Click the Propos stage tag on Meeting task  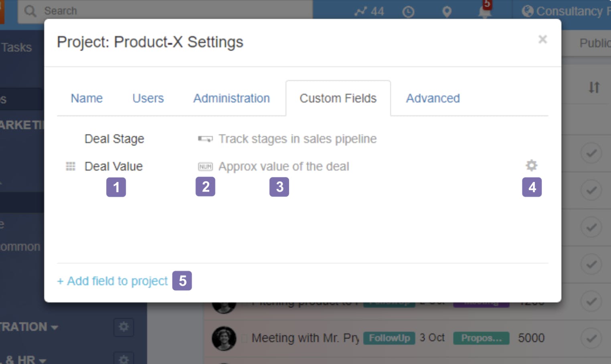coord(481,338)
